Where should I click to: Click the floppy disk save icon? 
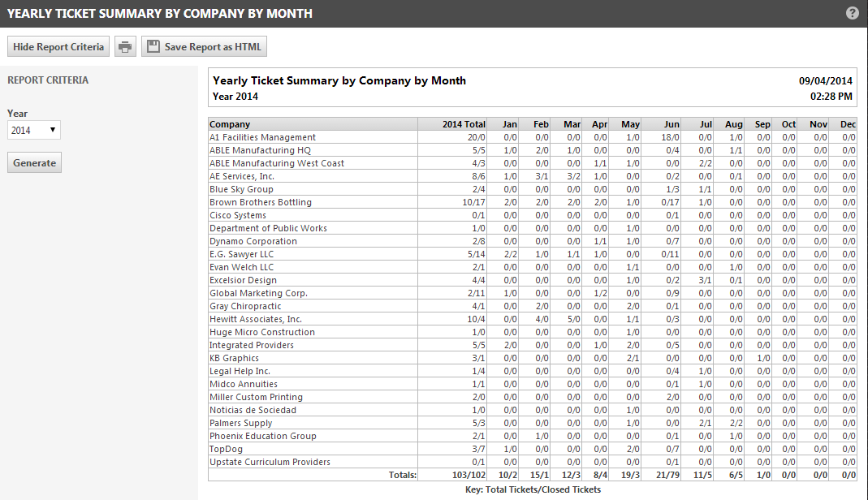pyautogui.click(x=153, y=47)
